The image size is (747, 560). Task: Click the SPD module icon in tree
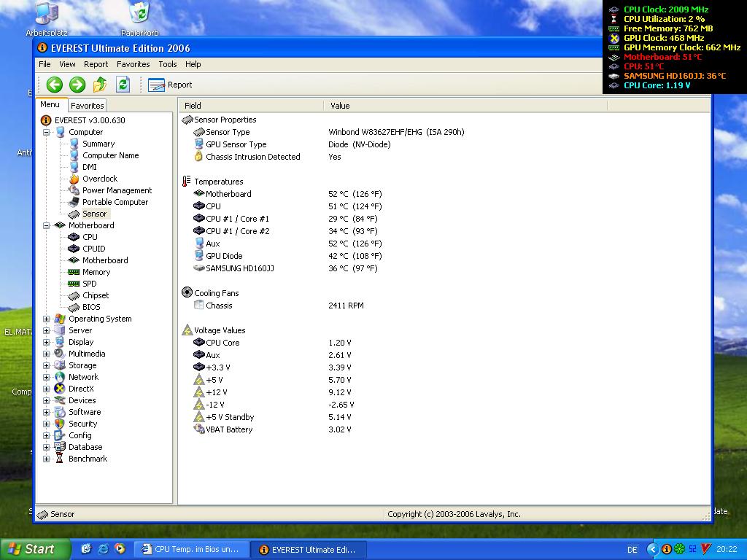coord(74,284)
